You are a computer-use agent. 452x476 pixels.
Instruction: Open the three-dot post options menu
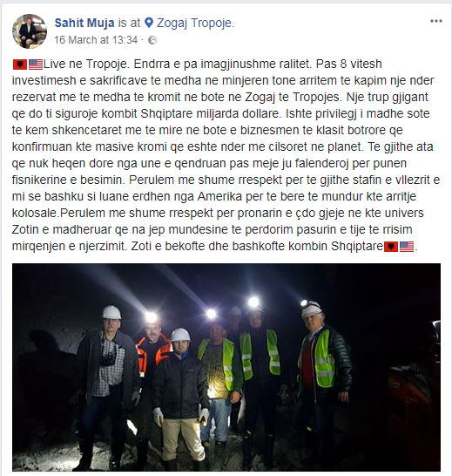pyautogui.click(x=436, y=21)
